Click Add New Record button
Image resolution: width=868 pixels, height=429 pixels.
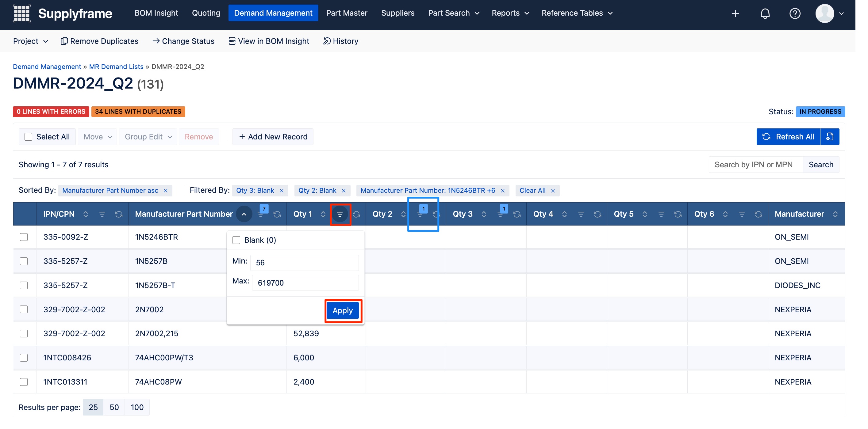coord(273,137)
